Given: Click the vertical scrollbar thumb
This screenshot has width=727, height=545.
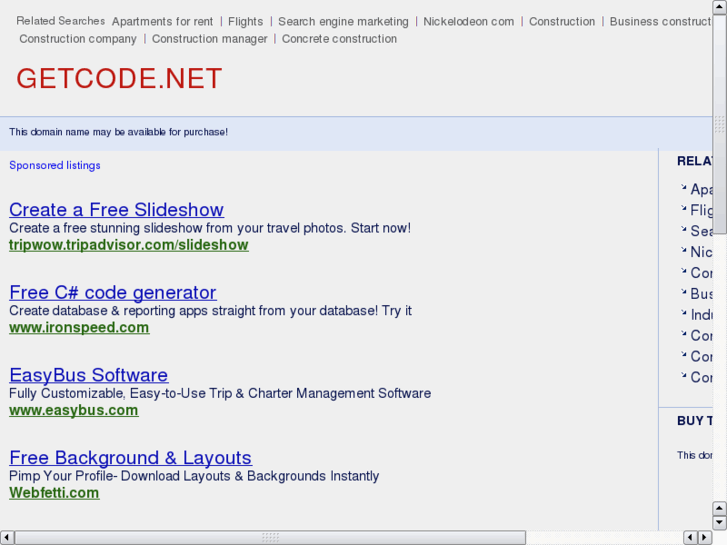Looking at the screenshot, I should tap(720, 124).
